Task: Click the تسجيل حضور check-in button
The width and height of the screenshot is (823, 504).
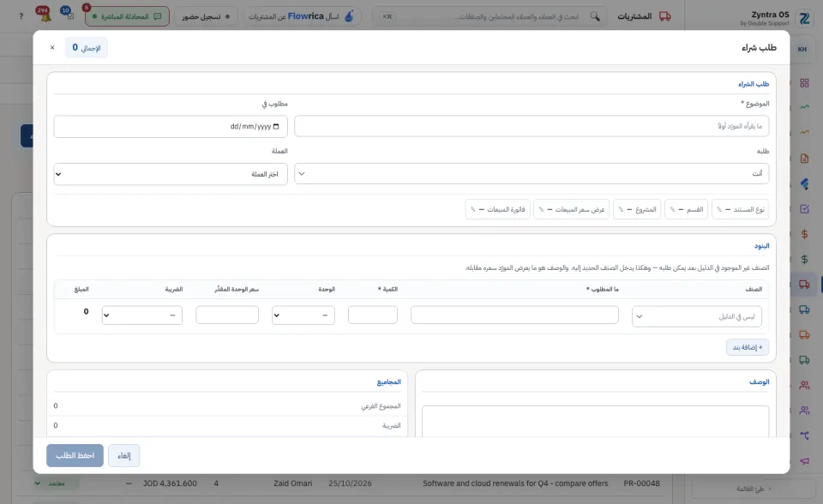Action: [205, 16]
